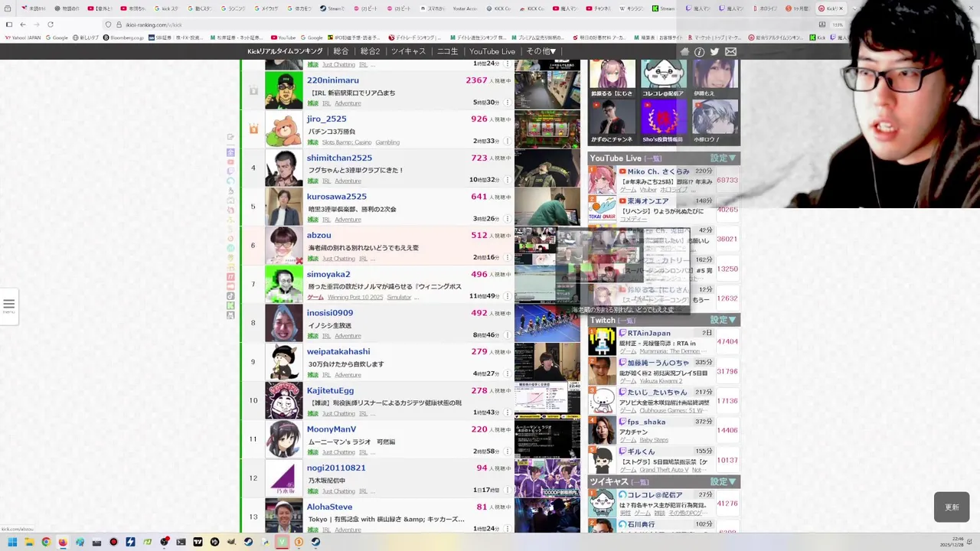Open the three-dot menu for inosisi0909
The width and height of the screenshot is (980, 551).
507,335
